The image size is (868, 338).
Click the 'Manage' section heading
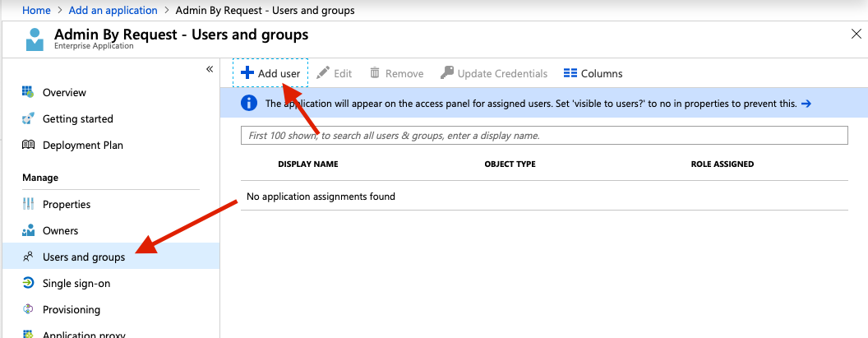pyautogui.click(x=40, y=178)
